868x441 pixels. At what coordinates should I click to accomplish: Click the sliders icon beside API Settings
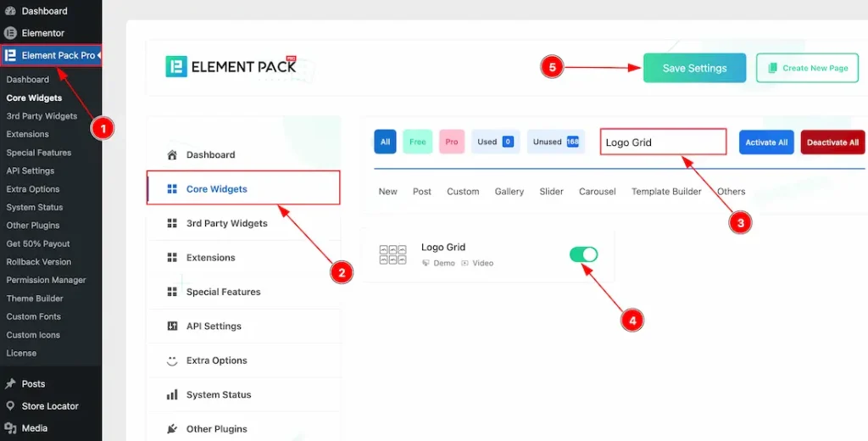[172, 326]
